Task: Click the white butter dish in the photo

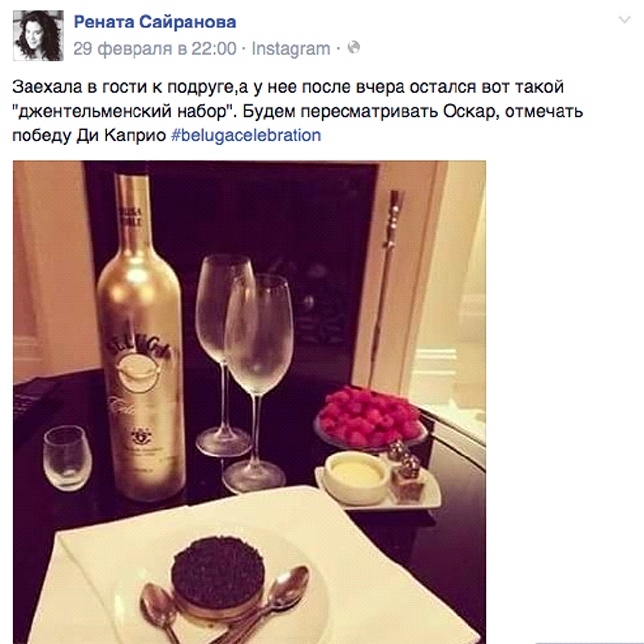Action: pos(356,476)
